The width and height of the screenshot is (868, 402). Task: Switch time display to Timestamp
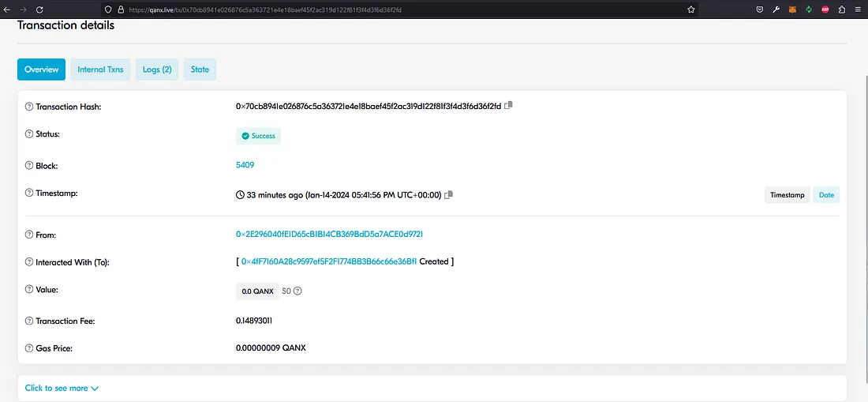point(787,194)
